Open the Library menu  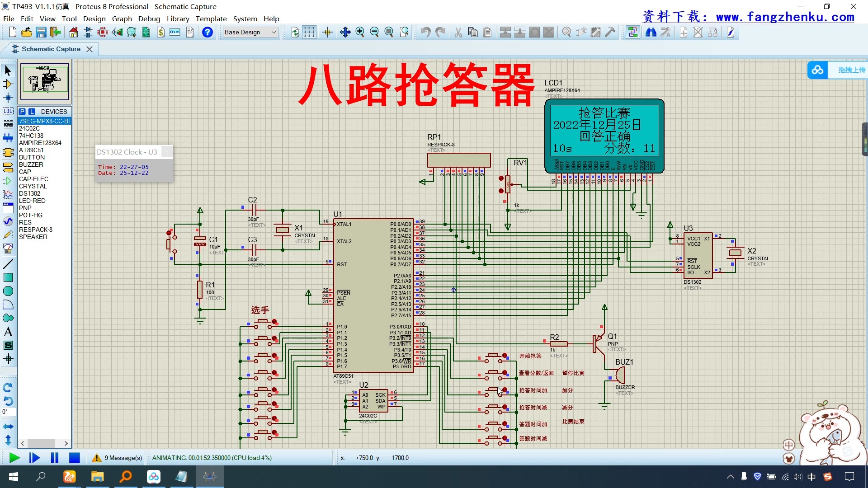tap(178, 19)
